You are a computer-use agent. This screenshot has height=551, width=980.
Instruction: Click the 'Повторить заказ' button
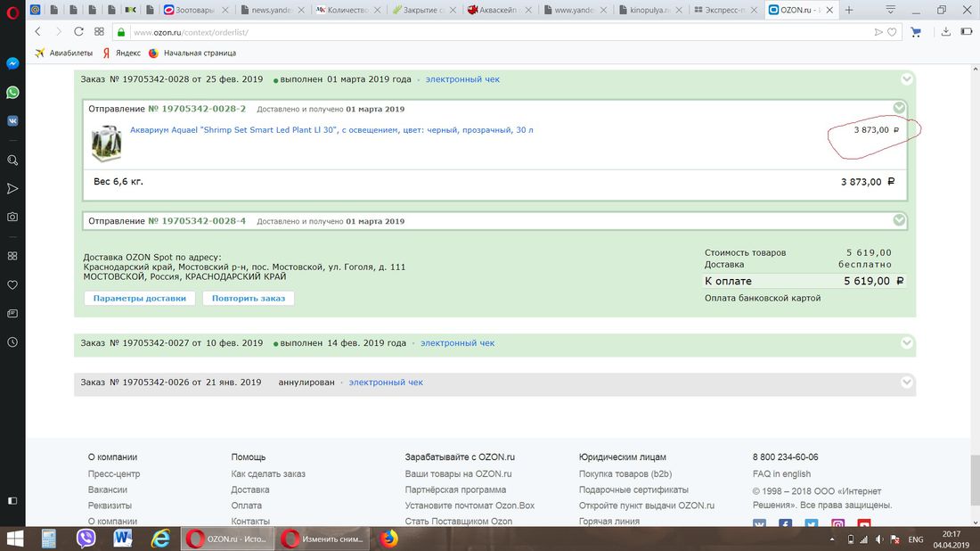(x=249, y=298)
